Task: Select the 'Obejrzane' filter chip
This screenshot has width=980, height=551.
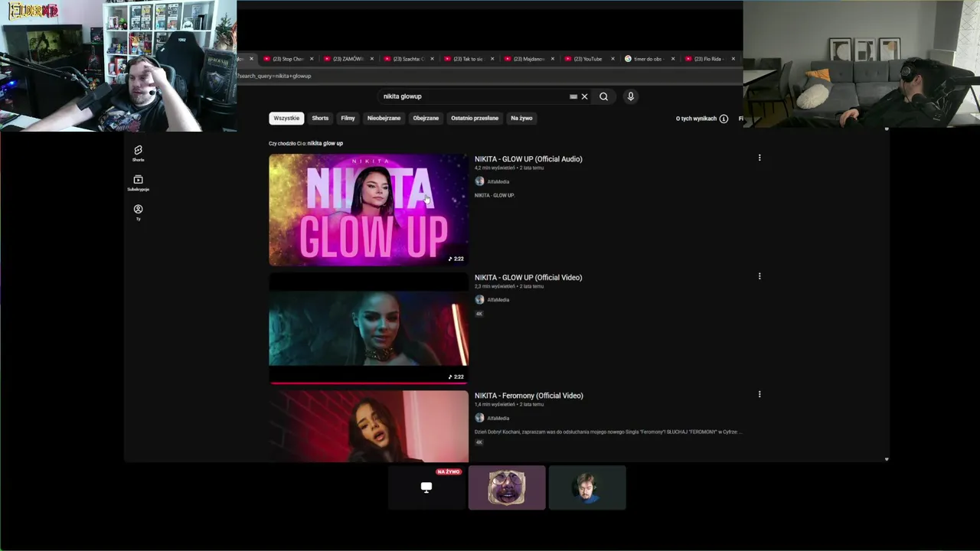Action: (x=426, y=118)
